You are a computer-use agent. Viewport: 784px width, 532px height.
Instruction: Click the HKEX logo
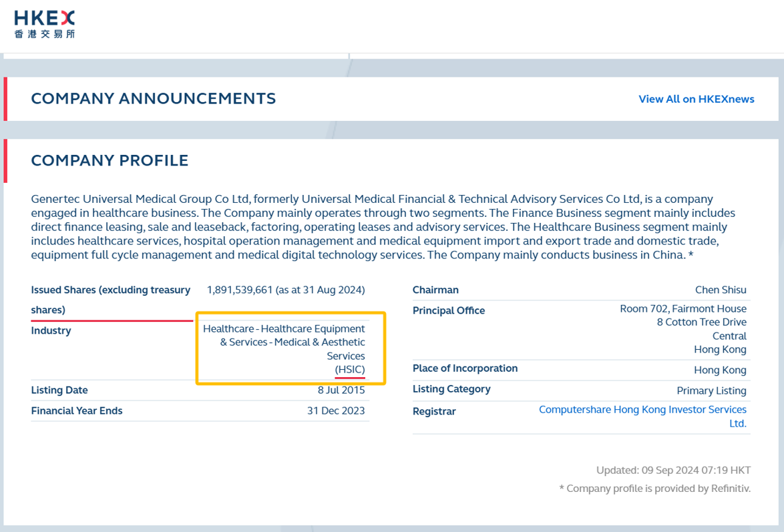(45, 25)
